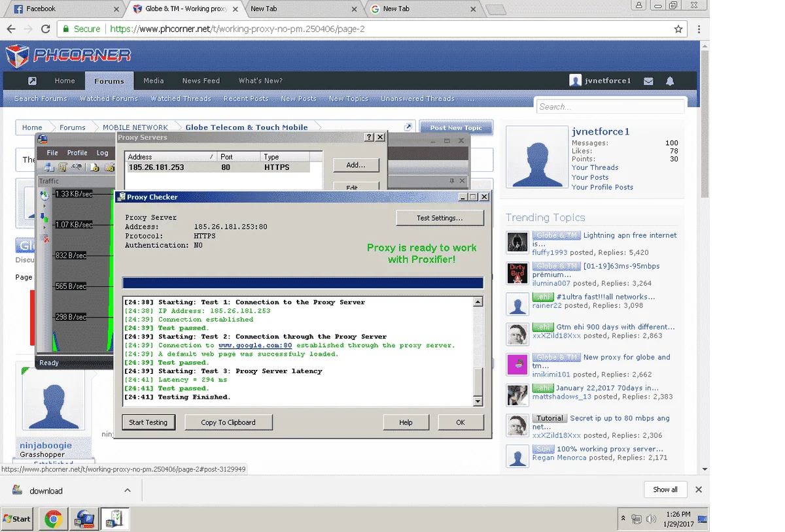Image resolution: width=785 pixels, height=532 pixels.
Task: Click the PHCorner Search... input field
Action: (610, 107)
